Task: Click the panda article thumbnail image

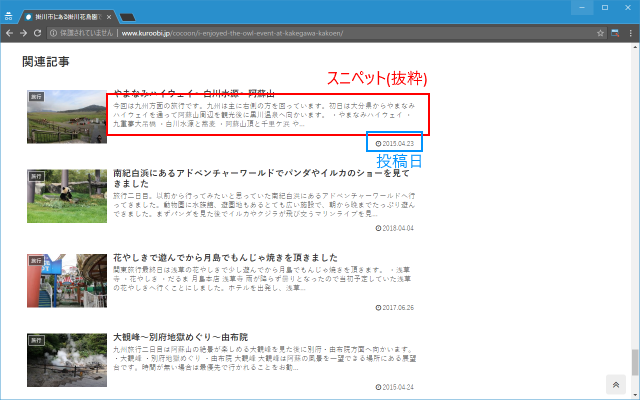Action: click(66, 193)
